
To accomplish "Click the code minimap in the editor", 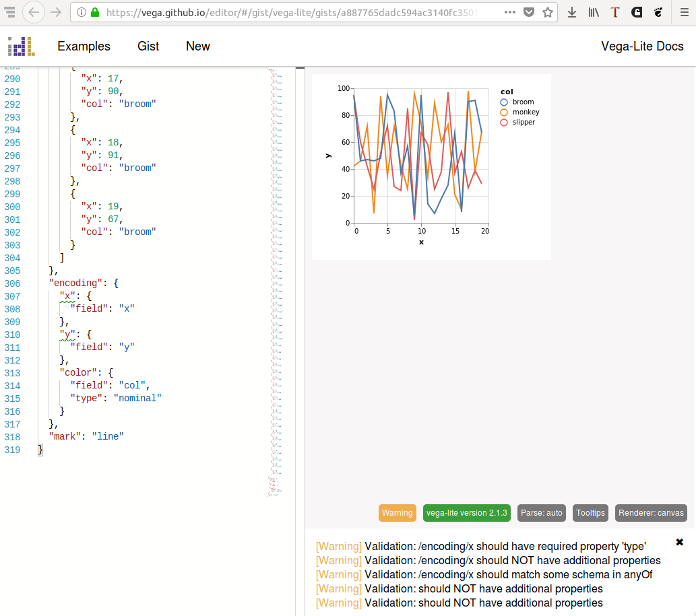I will 275,281.
